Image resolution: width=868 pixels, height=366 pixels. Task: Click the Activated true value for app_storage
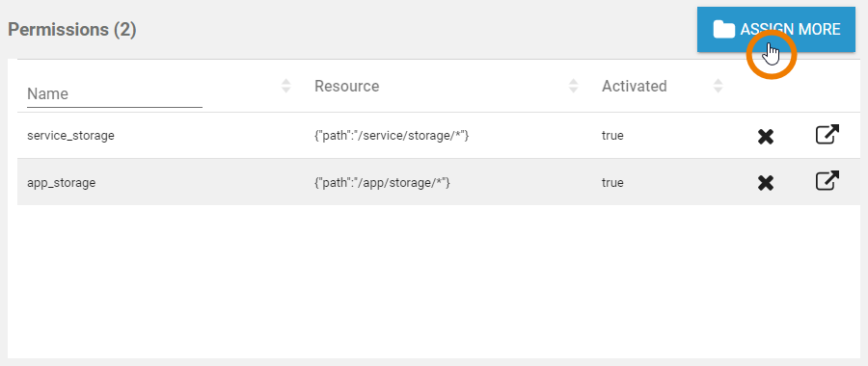[612, 183]
